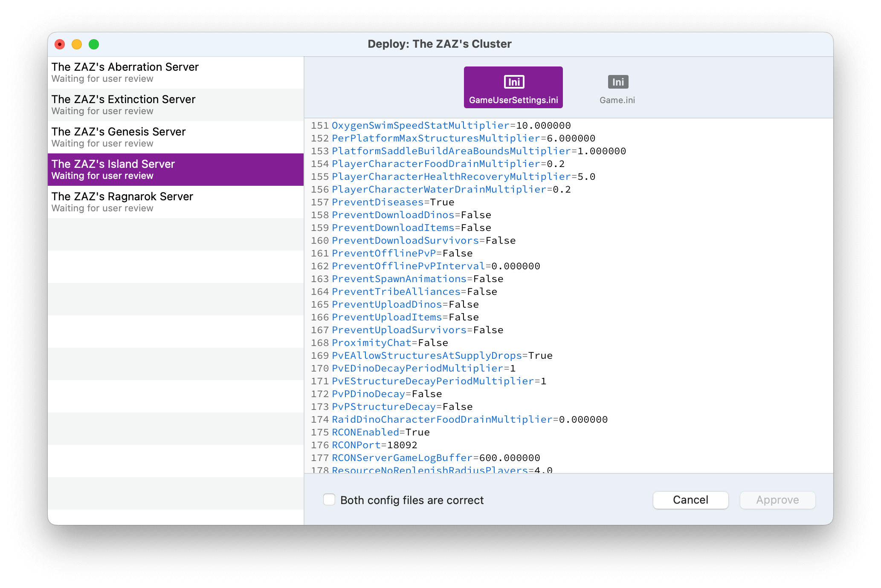Check 'Both config files are correct'
Image resolution: width=881 pixels, height=588 pixels.
point(329,499)
